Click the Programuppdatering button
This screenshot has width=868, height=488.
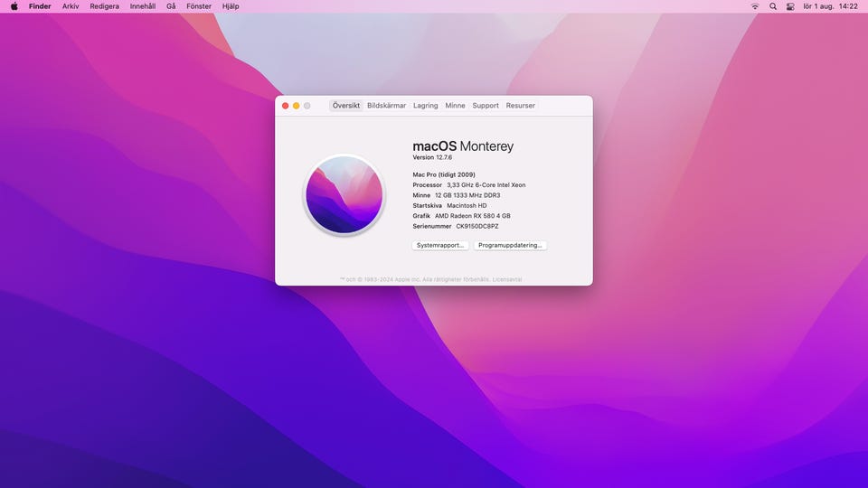[510, 245]
